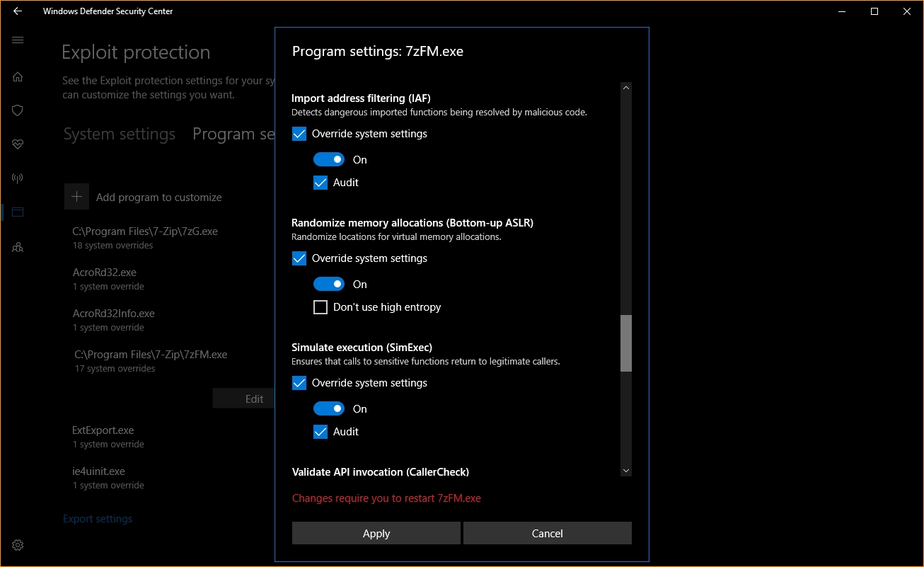This screenshot has height=567, width=924.
Task: Switch to the Program settings tab
Action: [x=233, y=134]
